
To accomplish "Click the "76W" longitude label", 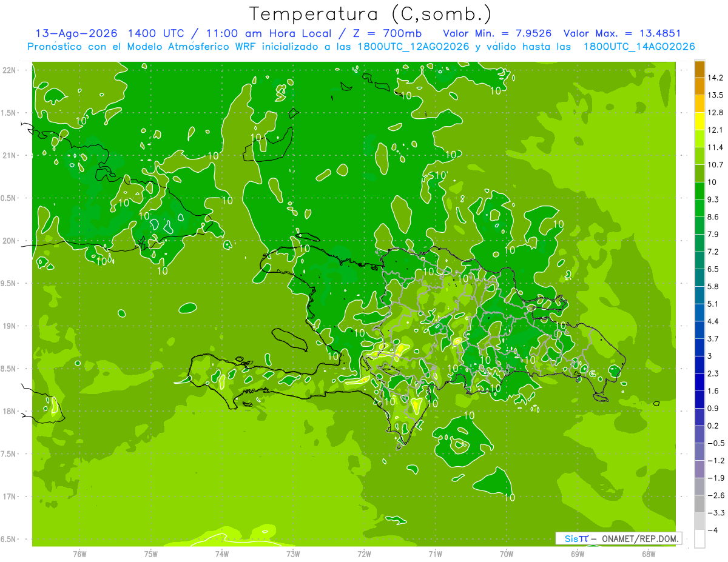I will (79, 554).
